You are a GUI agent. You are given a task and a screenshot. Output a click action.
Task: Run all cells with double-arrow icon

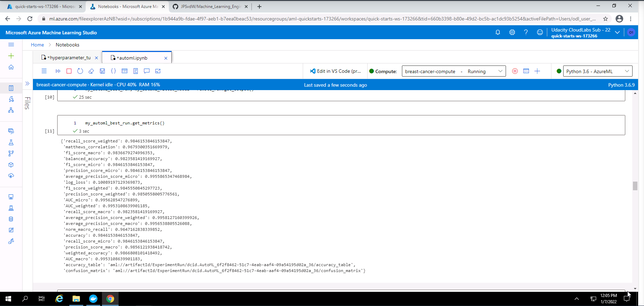click(58, 71)
